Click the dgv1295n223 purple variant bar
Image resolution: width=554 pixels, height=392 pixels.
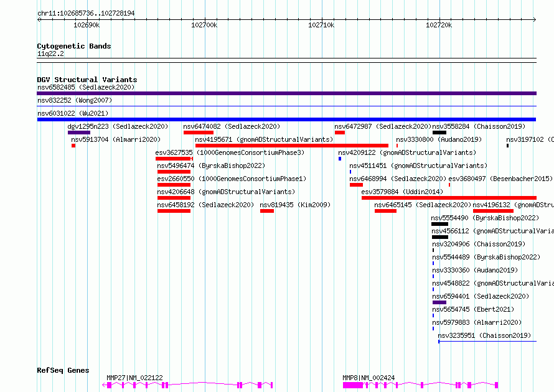pos(79,133)
